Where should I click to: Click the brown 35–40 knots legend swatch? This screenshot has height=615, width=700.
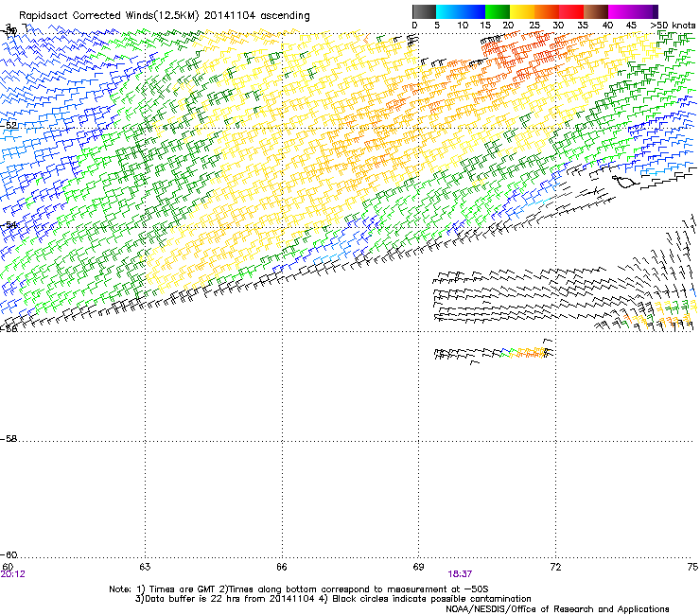point(596,11)
